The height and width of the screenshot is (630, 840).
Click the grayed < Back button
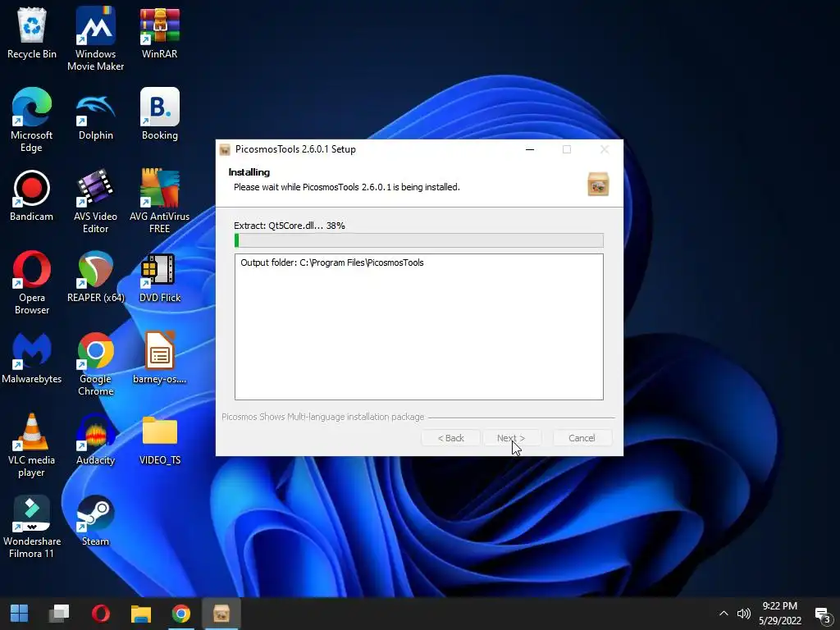(450, 438)
